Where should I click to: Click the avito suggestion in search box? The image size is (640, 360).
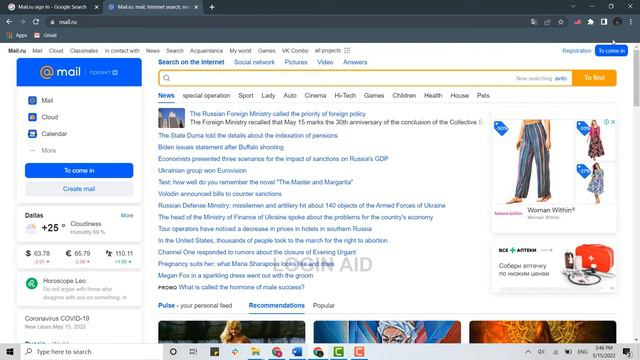click(x=561, y=78)
